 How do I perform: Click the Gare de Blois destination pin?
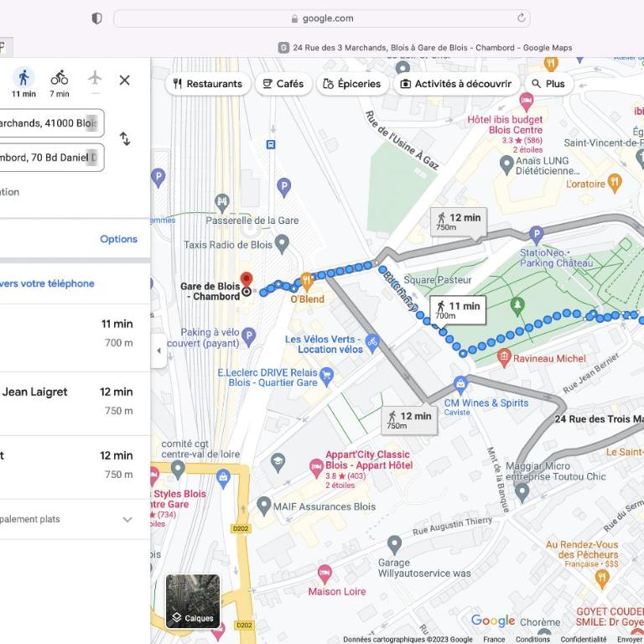246,280
